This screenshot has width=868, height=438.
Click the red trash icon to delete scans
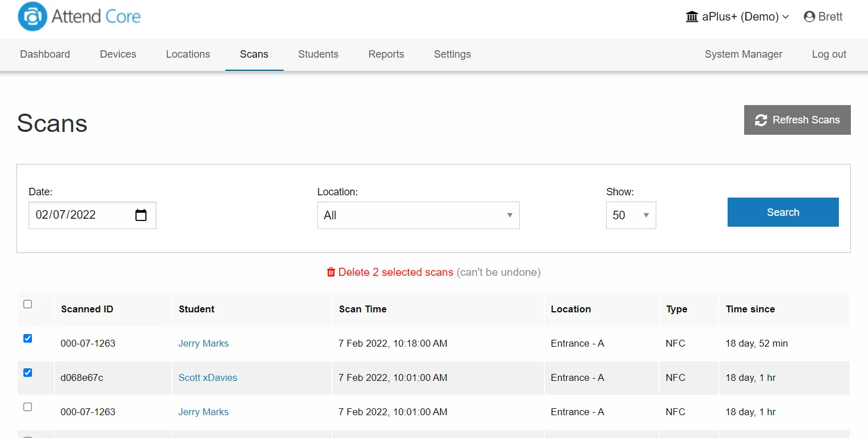pyautogui.click(x=331, y=272)
